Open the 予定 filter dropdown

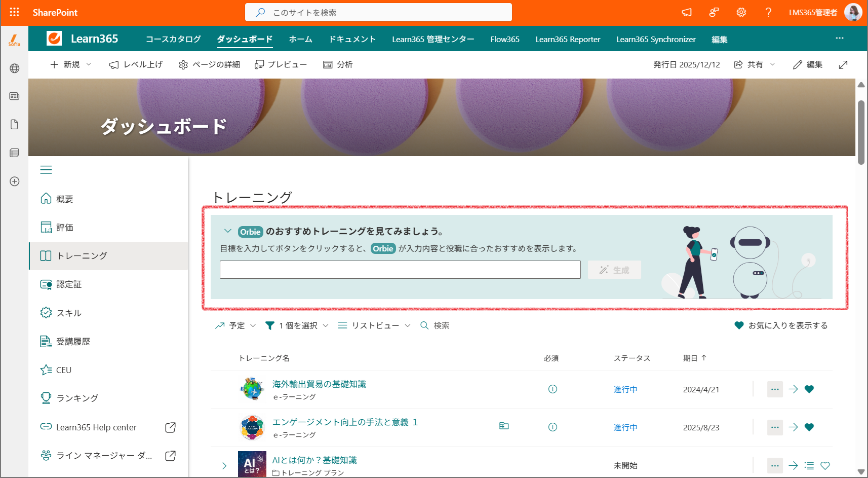click(235, 325)
